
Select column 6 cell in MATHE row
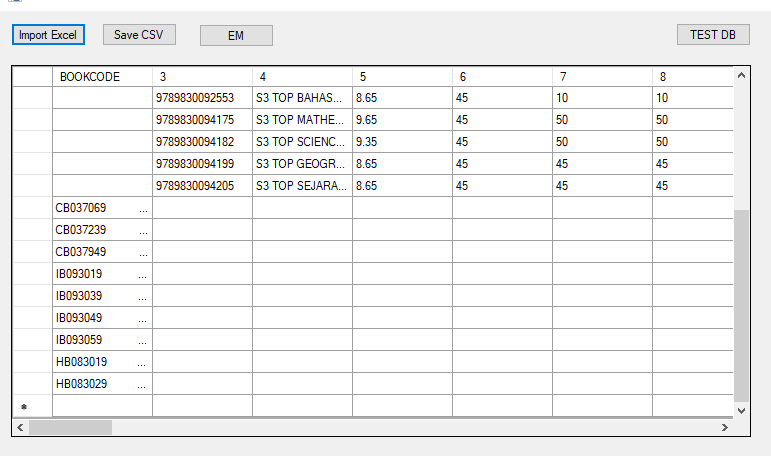502,120
